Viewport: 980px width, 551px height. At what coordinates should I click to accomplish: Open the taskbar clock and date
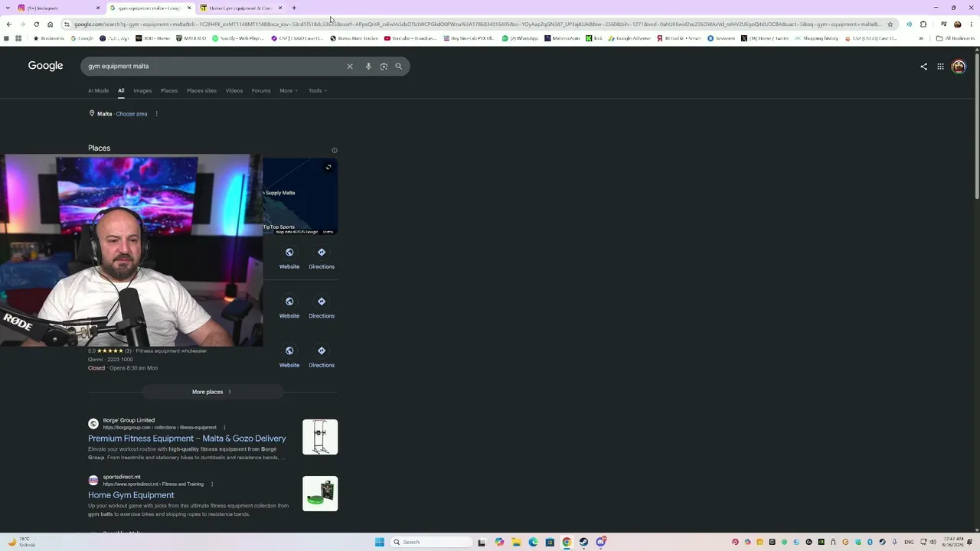pos(954,543)
